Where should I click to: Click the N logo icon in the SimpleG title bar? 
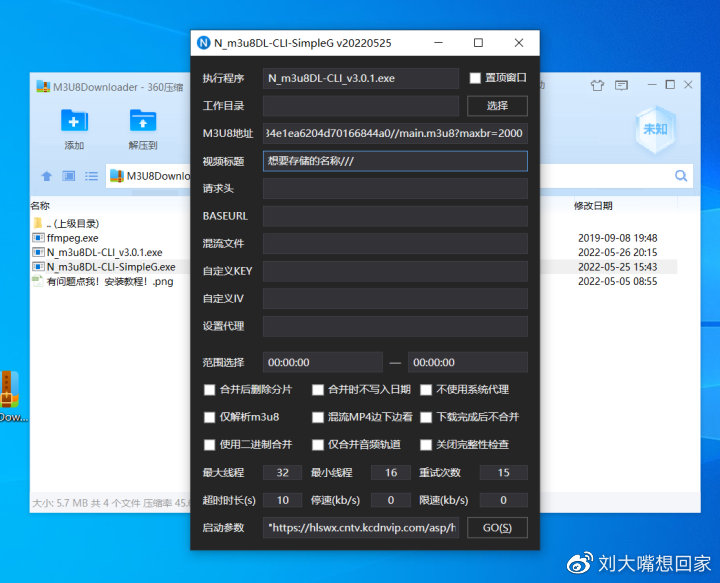pos(203,43)
